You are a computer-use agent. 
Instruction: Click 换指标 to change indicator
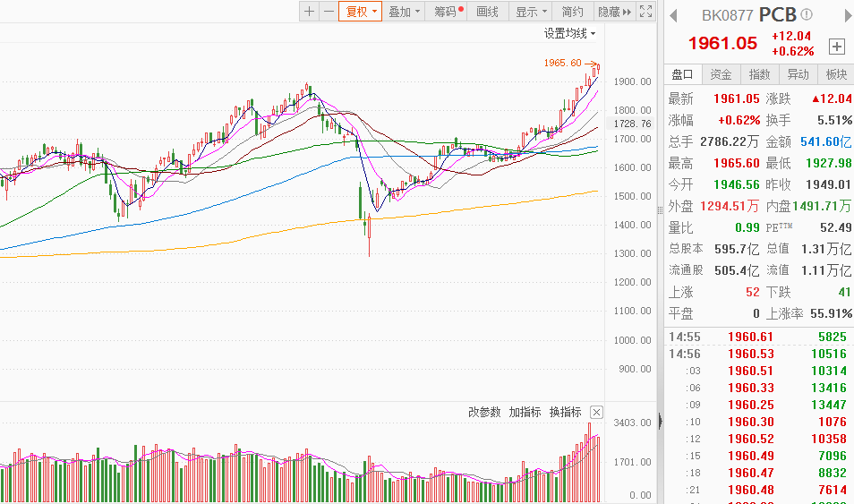coord(565,413)
